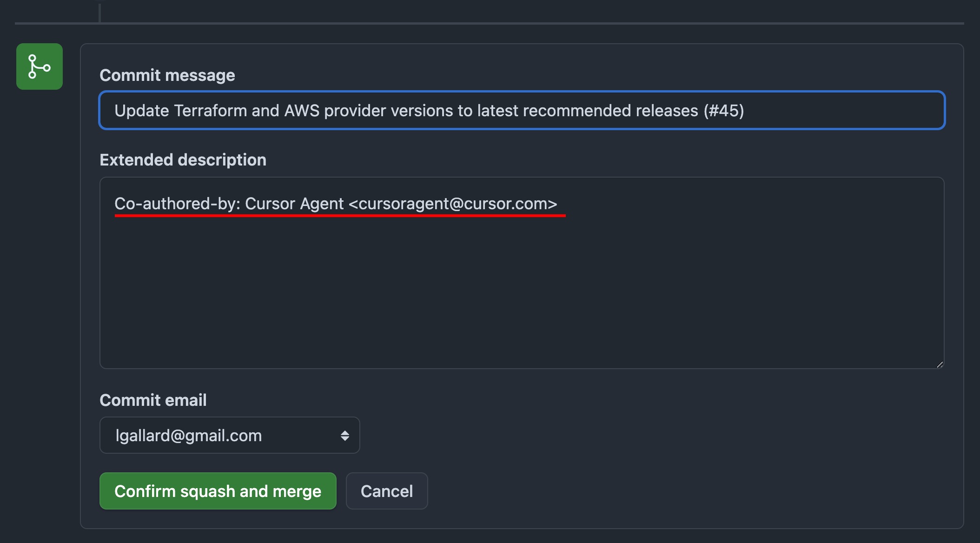This screenshot has width=980, height=543.
Task: Click the Extended description label
Action: (183, 160)
